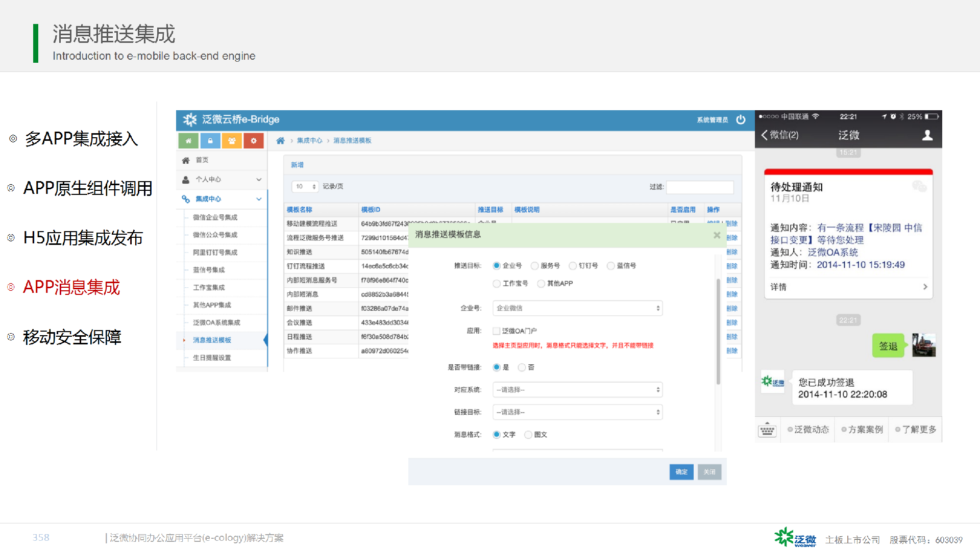Open 其他APP集成 menu item
980x551 pixels.
click(x=212, y=305)
